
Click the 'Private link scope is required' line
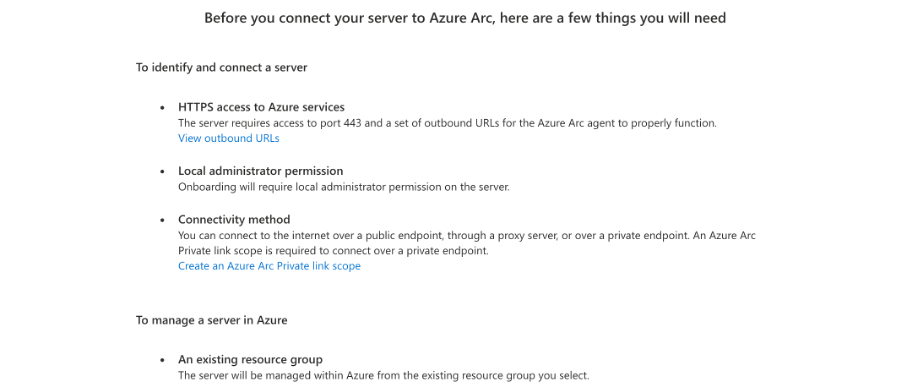334,251
